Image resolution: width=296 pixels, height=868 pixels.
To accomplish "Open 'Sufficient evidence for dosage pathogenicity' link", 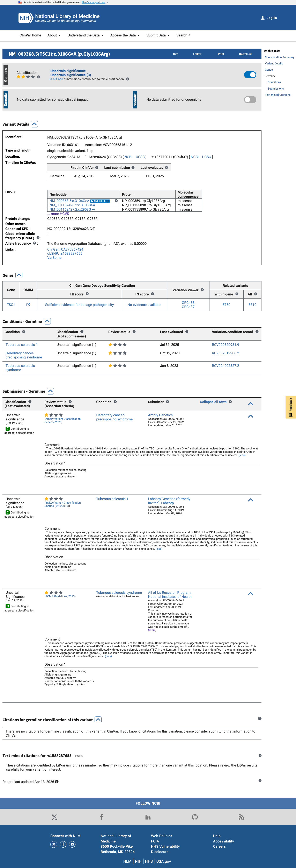I will point(79,305).
